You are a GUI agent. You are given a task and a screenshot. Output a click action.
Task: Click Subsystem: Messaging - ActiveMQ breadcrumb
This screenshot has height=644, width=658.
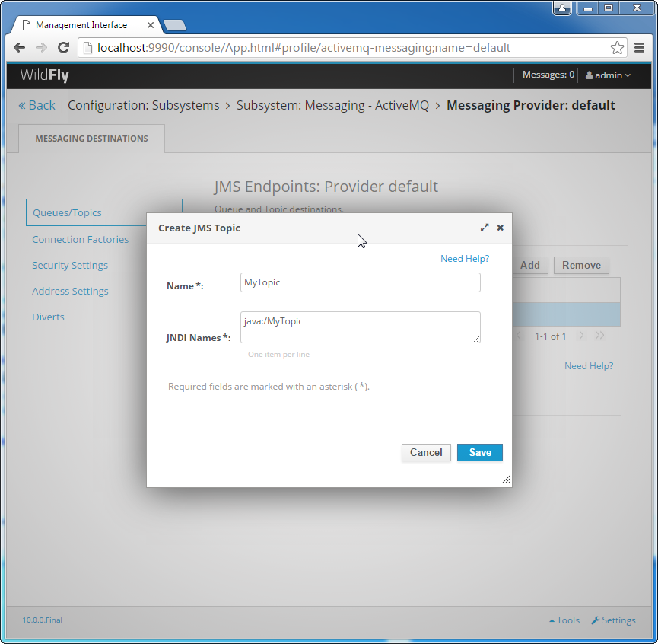332,105
